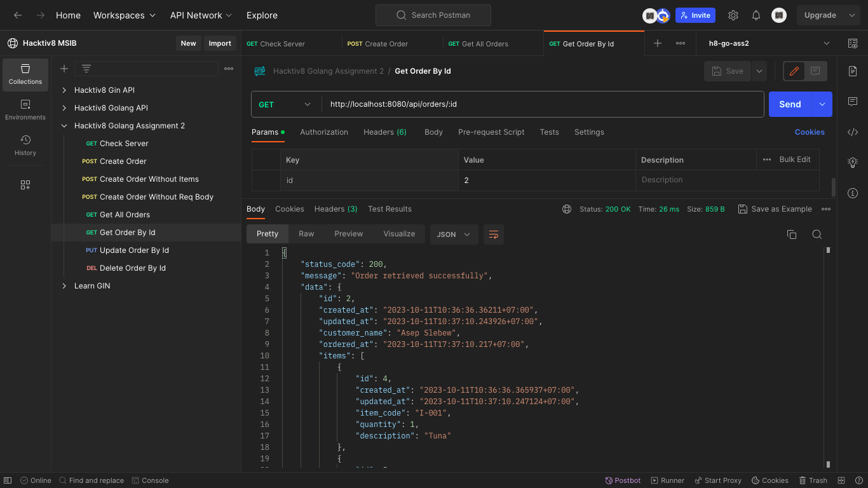
Task: Open the Workspaces dropdown
Action: pos(125,15)
